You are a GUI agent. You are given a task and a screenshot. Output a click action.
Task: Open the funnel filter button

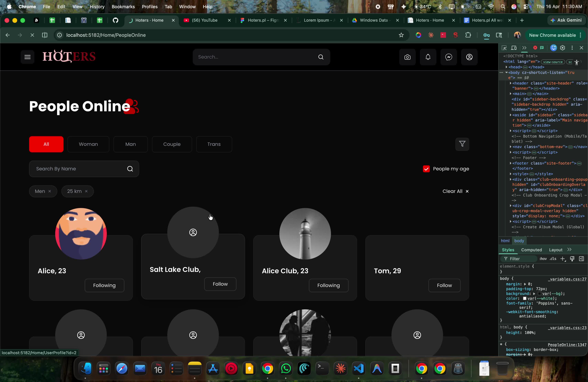(462, 144)
